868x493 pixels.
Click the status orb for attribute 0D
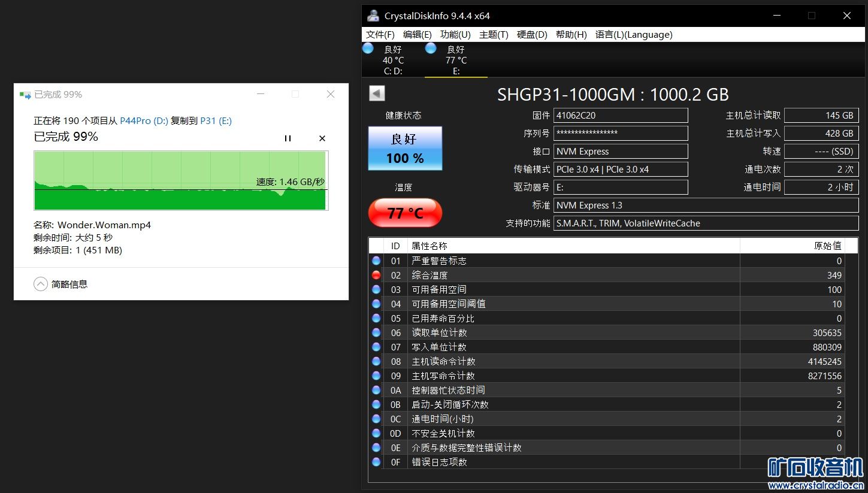coord(376,433)
